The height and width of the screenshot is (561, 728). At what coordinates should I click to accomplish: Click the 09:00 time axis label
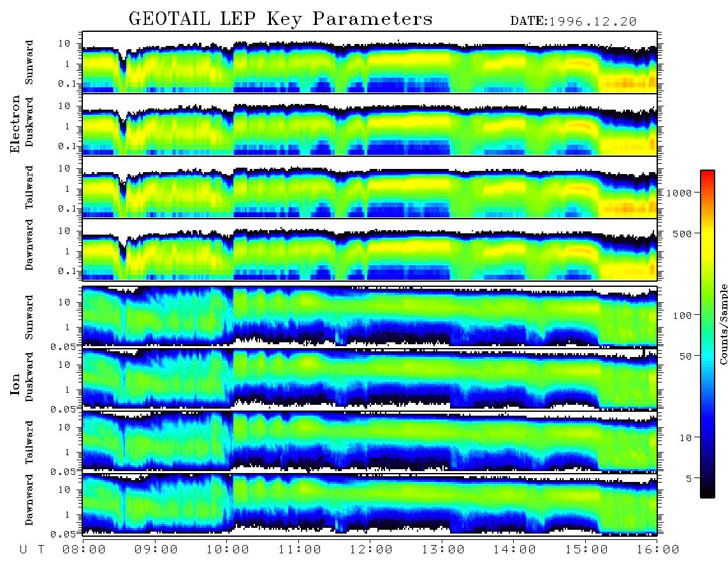point(156,550)
